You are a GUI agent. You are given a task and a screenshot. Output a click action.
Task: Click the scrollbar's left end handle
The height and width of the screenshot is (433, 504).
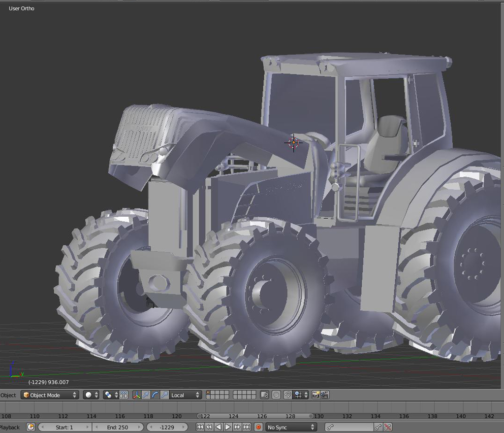(x=199, y=416)
